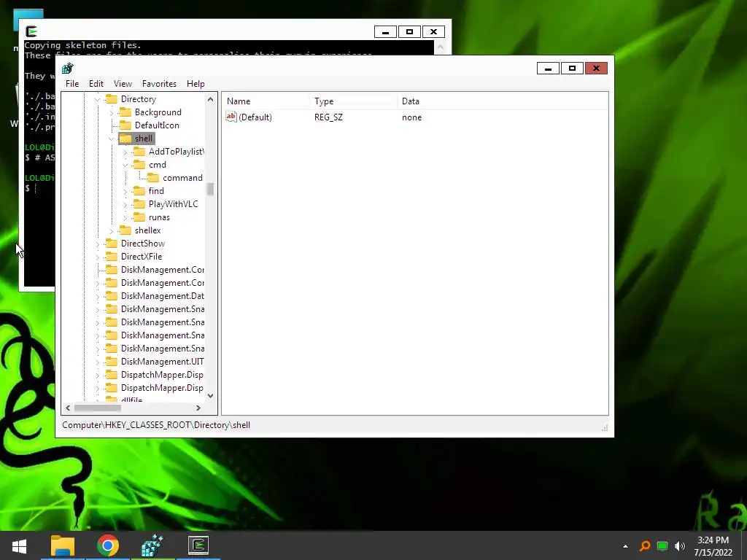The image size is (747, 560).
Task: Select the Background folder icon
Action: pos(125,112)
